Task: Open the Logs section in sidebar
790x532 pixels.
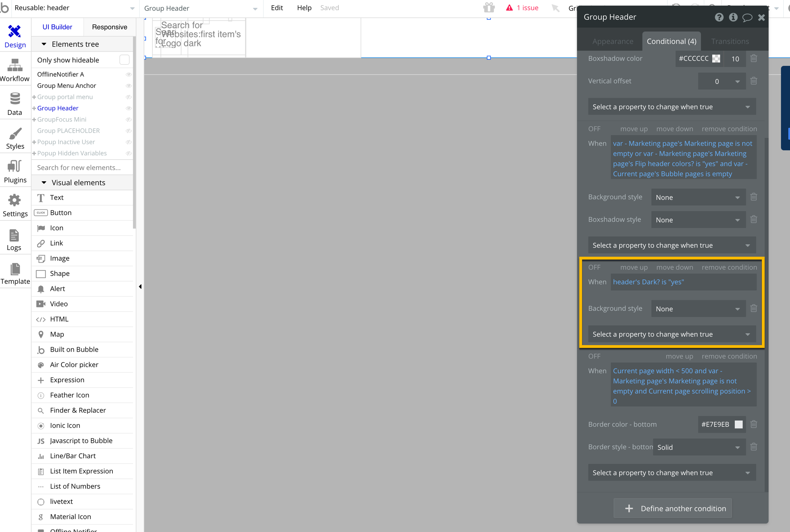Action: (14, 239)
